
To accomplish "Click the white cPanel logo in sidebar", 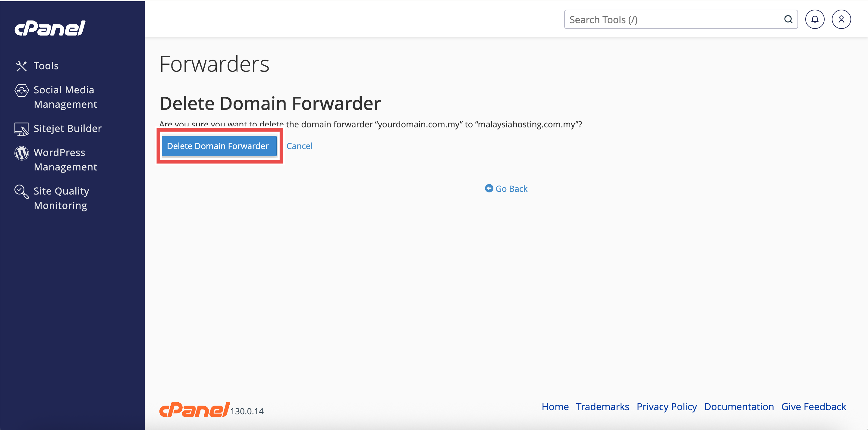I will click(x=50, y=28).
